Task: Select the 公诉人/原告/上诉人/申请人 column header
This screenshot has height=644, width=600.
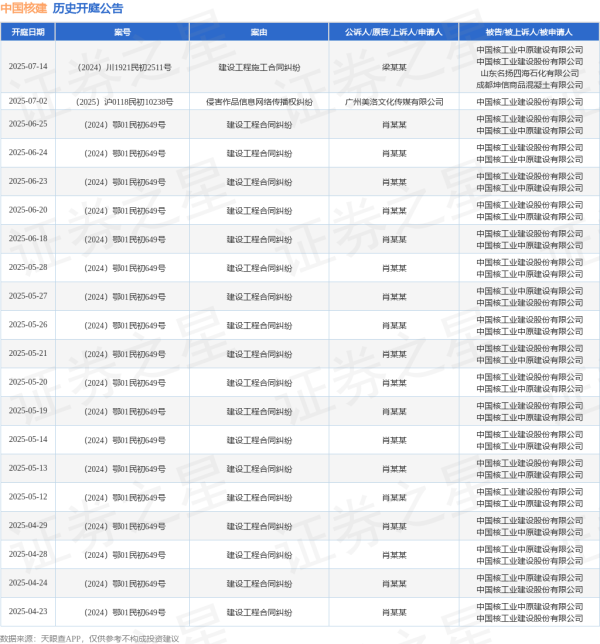Action: click(394, 32)
